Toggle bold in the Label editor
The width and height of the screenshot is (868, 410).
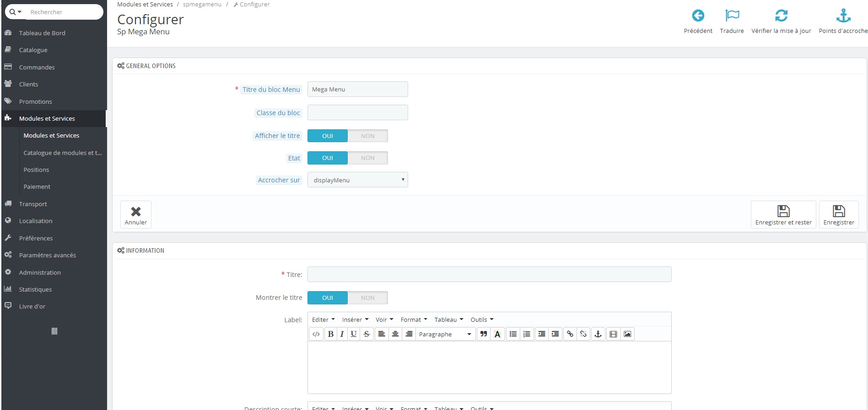(331, 334)
